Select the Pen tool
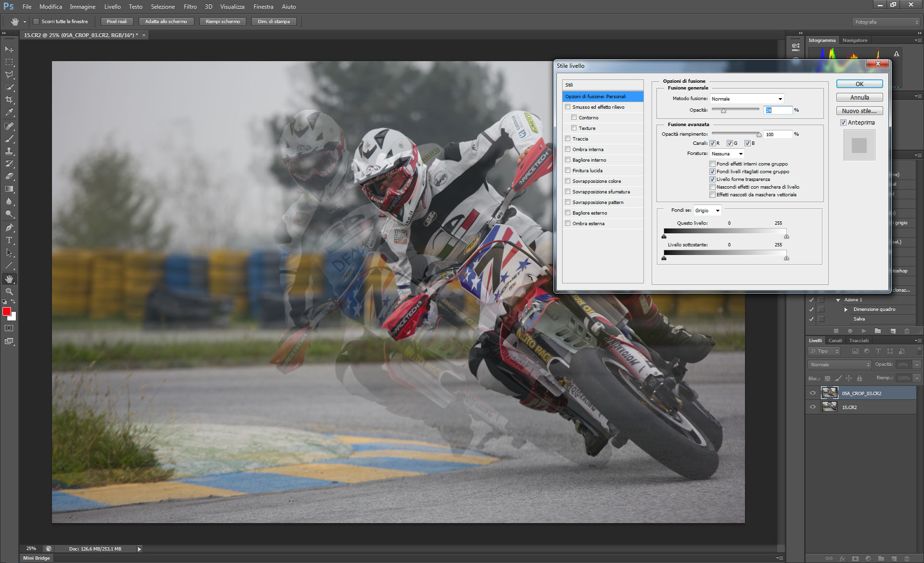Image resolution: width=924 pixels, height=563 pixels. pyautogui.click(x=9, y=228)
